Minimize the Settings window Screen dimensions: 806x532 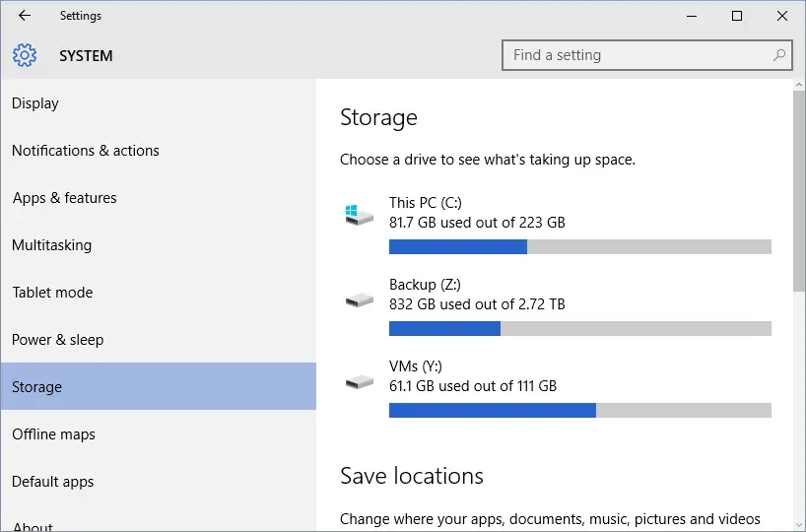pyautogui.click(x=692, y=16)
